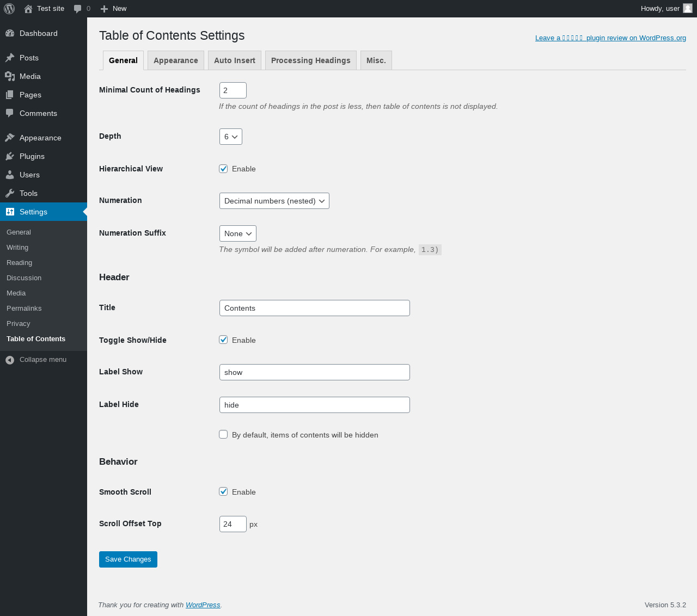Click the Dashboard gauge icon

click(10, 33)
